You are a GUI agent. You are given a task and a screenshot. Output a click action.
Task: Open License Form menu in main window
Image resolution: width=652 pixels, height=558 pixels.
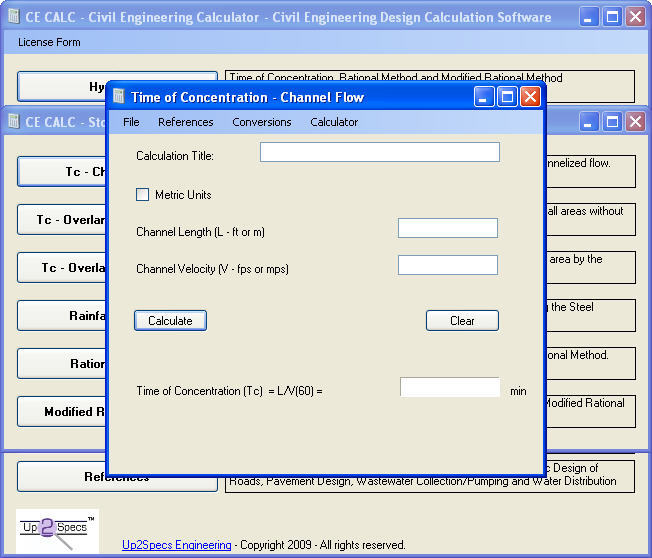coord(49,42)
